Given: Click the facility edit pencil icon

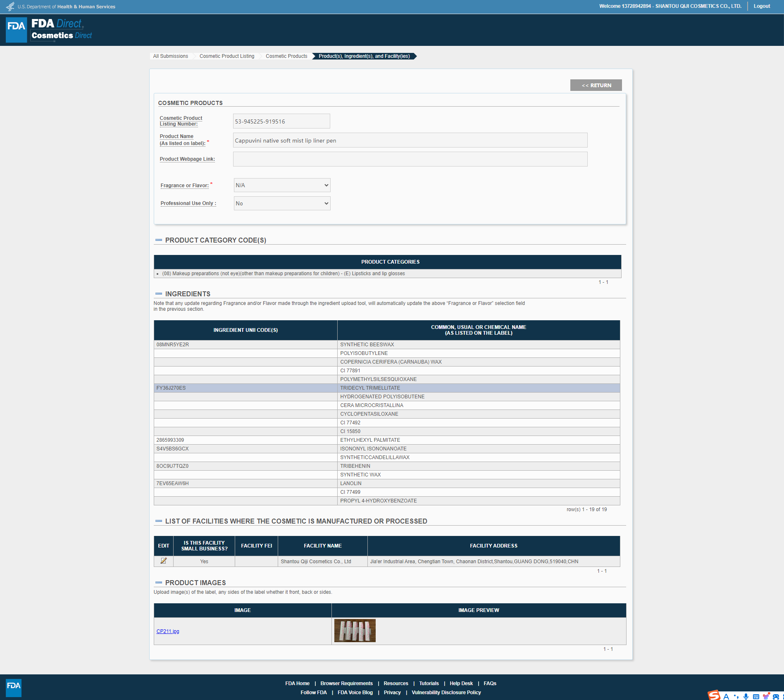Looking at the screenshot, I should pos(163,561).
